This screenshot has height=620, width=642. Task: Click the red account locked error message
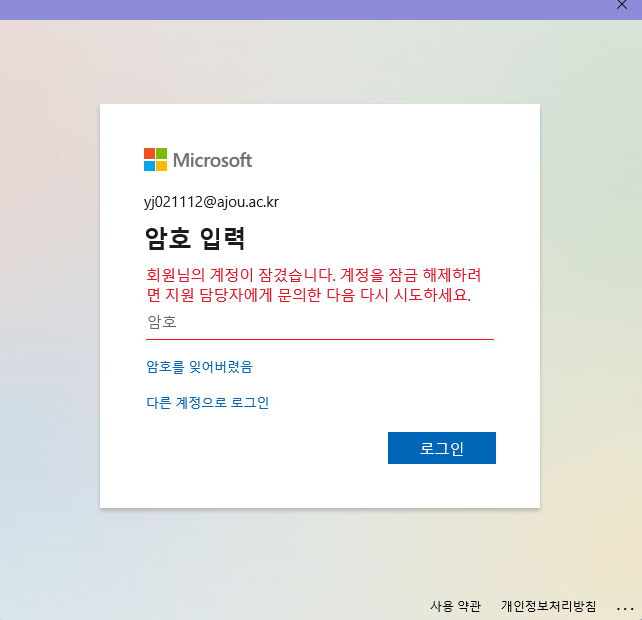(x=314, y=285)
